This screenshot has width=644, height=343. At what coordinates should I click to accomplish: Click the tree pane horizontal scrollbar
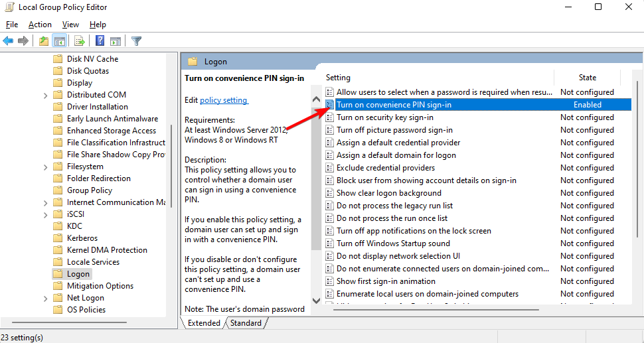tap(69, 322)
